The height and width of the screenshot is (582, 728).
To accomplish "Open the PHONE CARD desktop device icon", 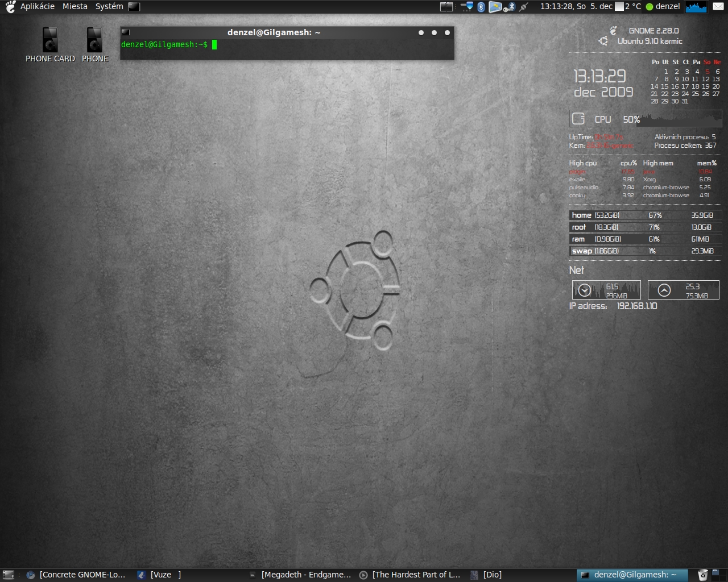I will 50,45.
